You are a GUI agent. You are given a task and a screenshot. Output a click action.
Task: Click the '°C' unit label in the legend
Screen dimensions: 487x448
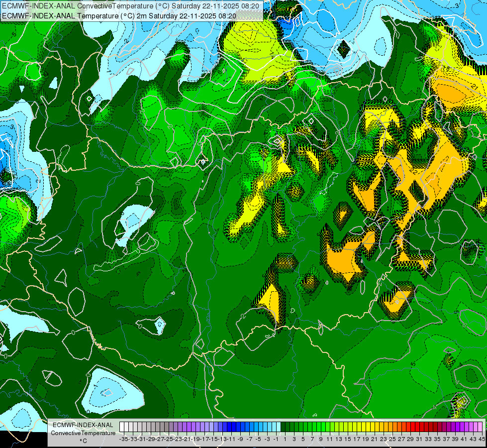(x=83, y=441)
